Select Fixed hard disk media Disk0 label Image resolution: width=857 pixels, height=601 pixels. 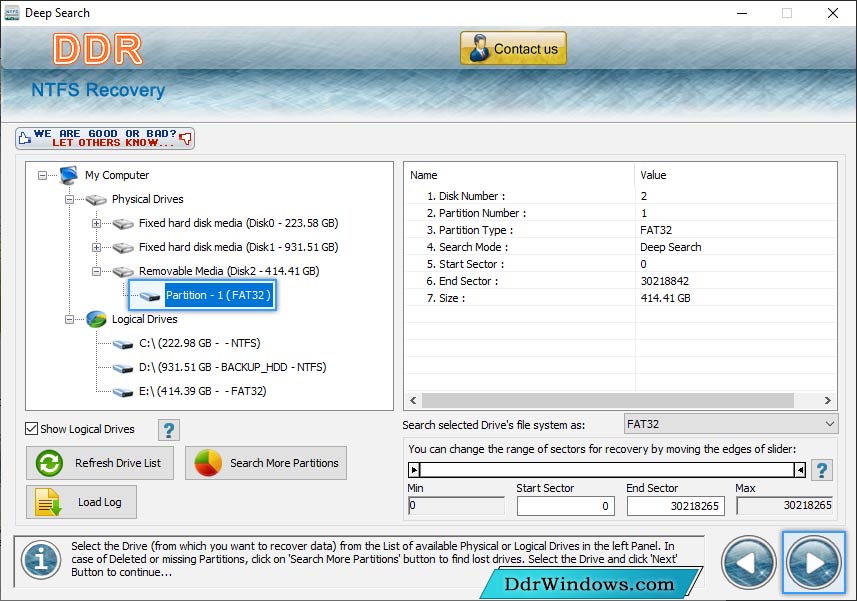coord(238,223)
